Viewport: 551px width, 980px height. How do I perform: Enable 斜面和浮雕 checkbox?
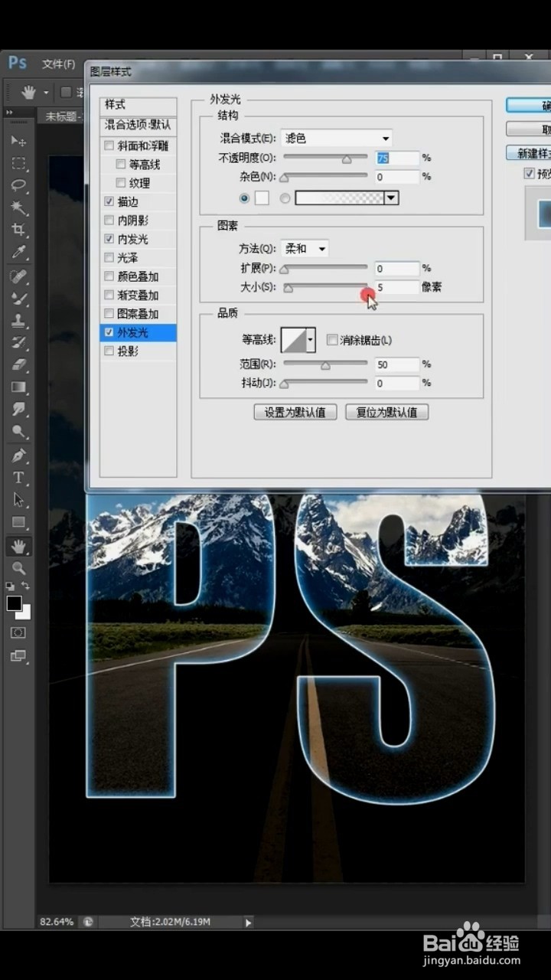109,145
